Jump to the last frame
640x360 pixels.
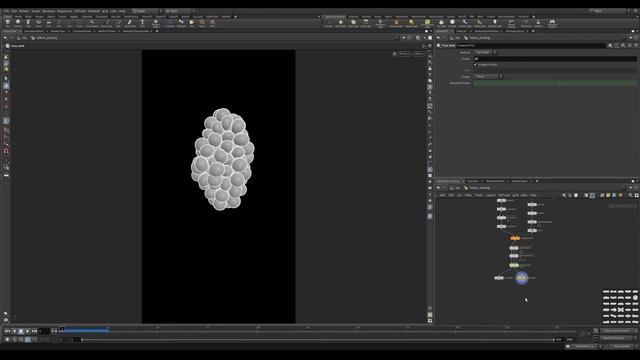tap(34, 331)
